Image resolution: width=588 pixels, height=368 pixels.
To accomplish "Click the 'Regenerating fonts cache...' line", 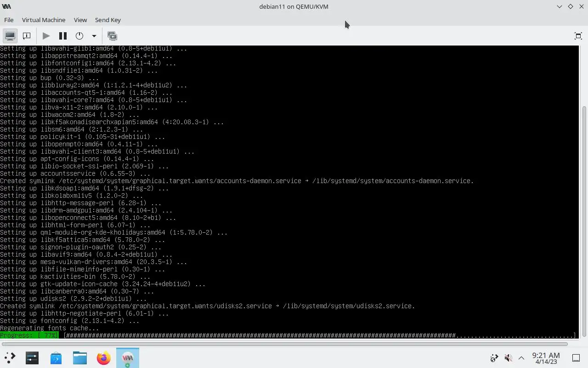I will click(50, 328).
